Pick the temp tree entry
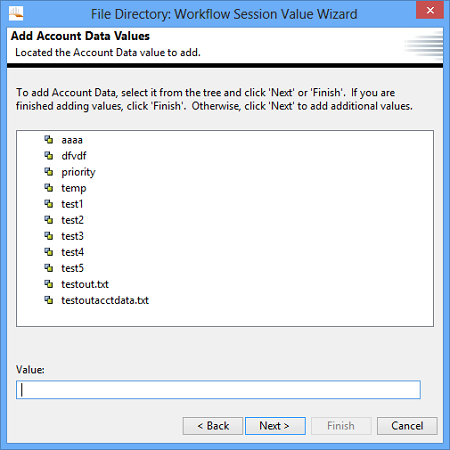This screenshot has height=450, width=450. coord(74,188)
